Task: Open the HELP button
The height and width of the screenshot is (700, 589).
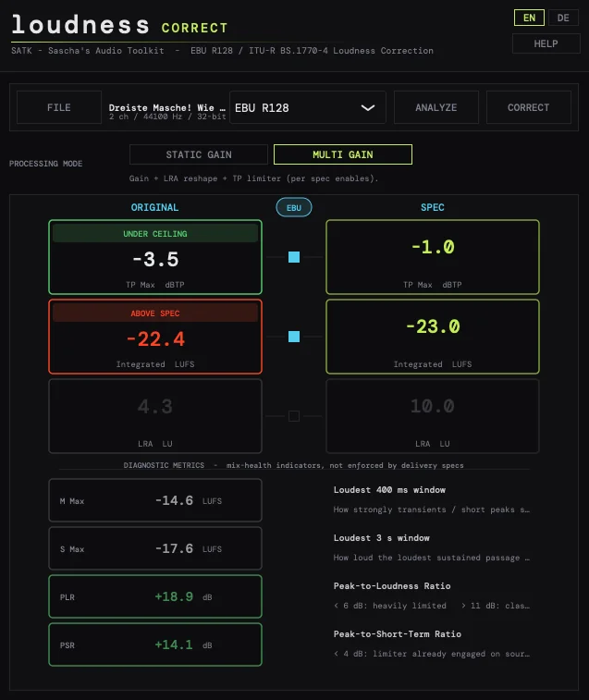Action: [x=546, y=43]
